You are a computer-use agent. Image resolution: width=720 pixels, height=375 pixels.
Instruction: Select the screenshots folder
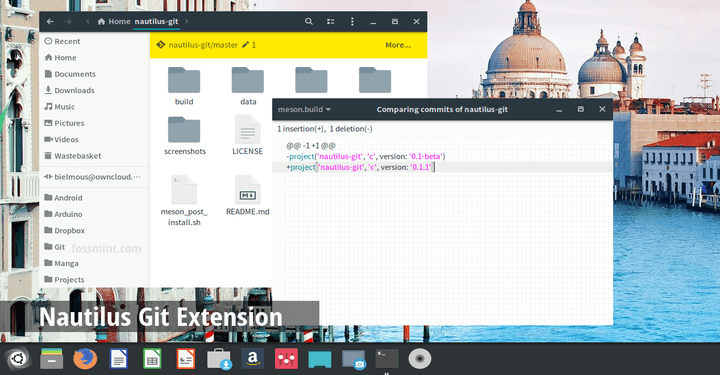click(185, 136)
